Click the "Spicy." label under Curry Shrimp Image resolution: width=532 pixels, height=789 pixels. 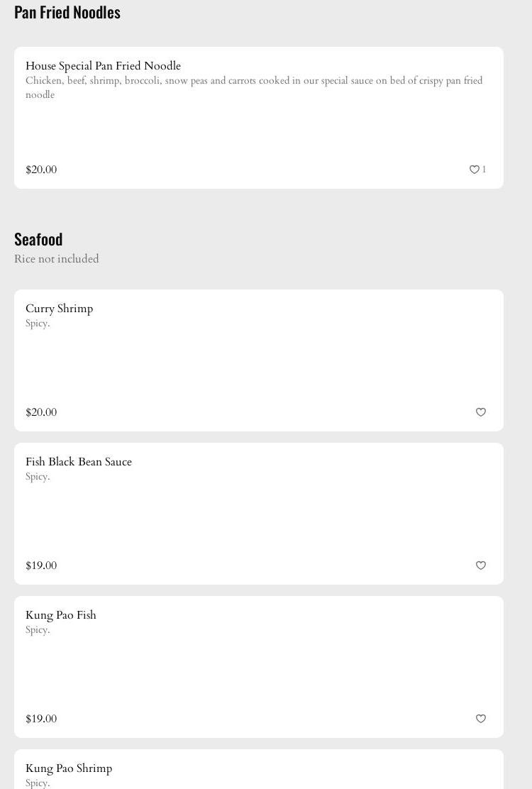pos(38,324)
